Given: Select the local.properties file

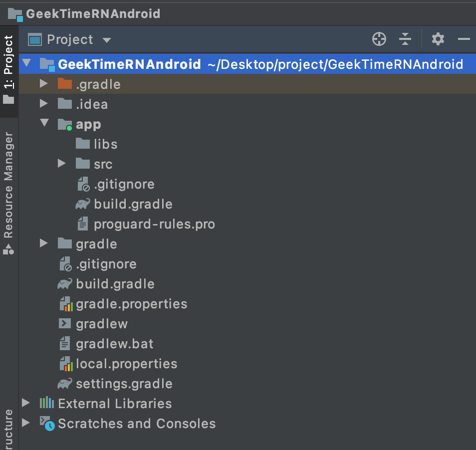Looking at the screenshot, I should 126,364.
